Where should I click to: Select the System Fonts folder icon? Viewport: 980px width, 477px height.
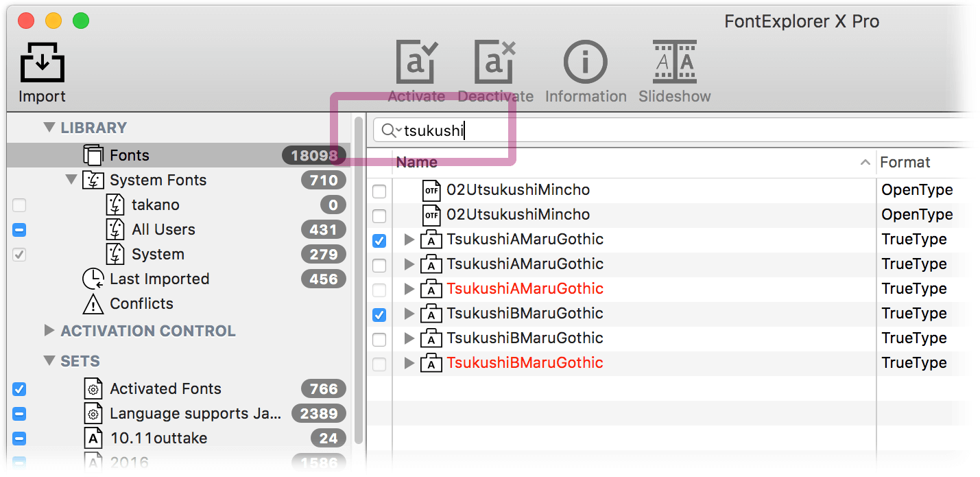pos(93,180)
